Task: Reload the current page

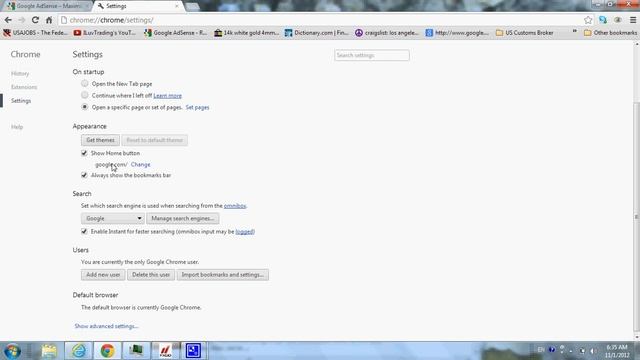Action: pyautogui.click(x=36, y=20)
